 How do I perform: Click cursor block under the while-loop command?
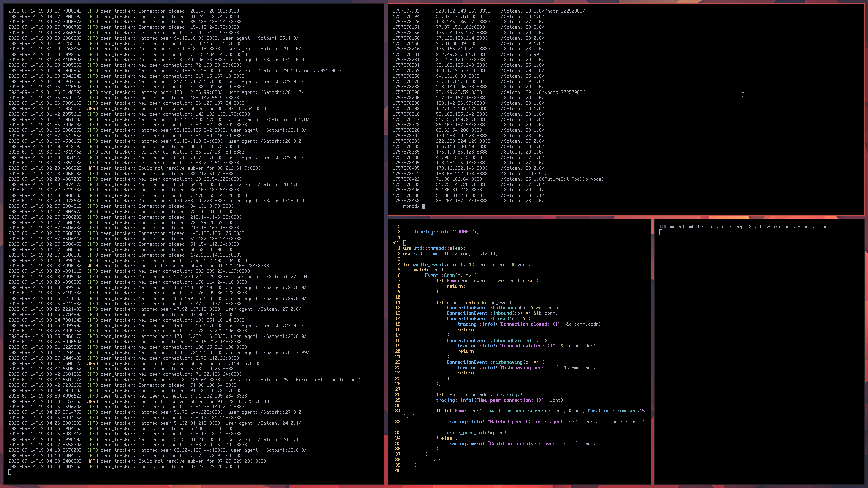pos(661,232)
